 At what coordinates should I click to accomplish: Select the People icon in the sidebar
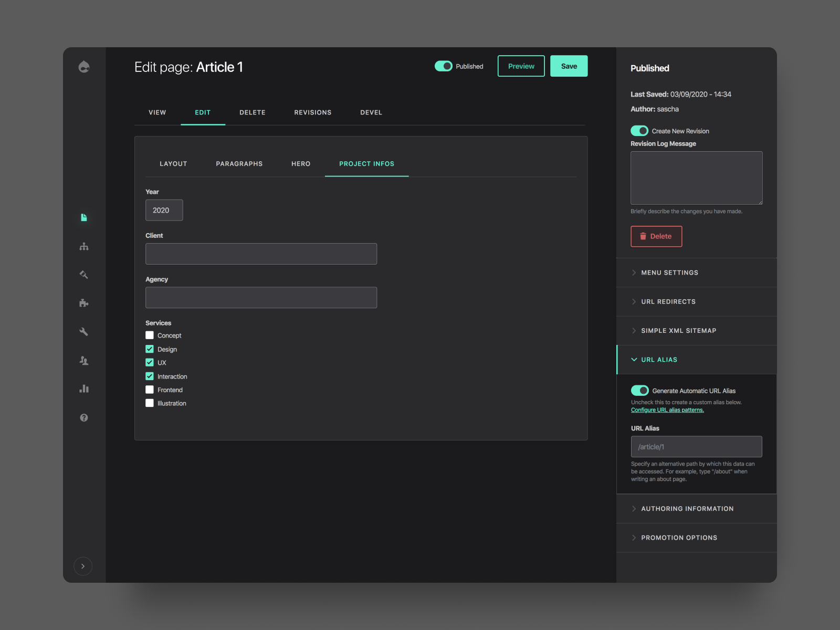tap(84, 361)
